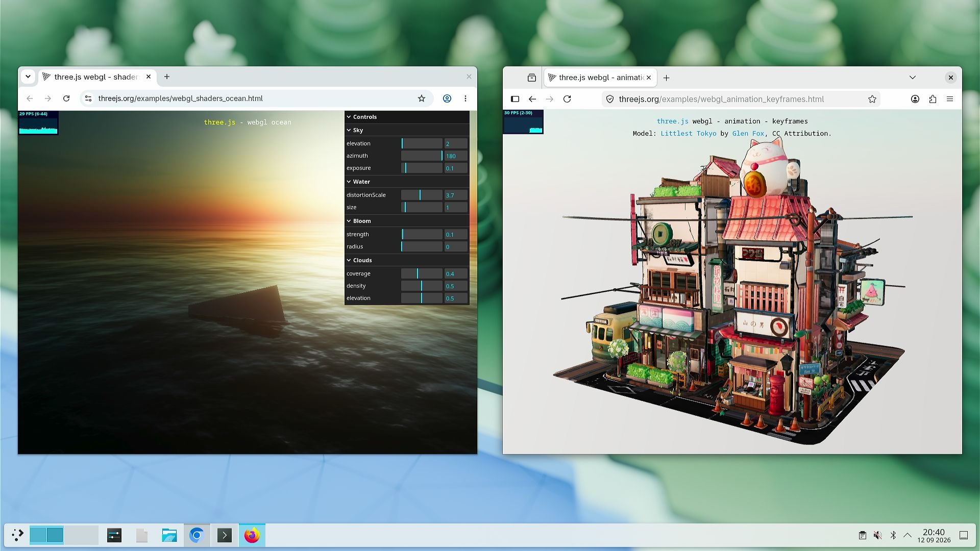The image size is (980, 551).
Task: Click FPS stats panel in keyframes demo
Action: [523, 122]
